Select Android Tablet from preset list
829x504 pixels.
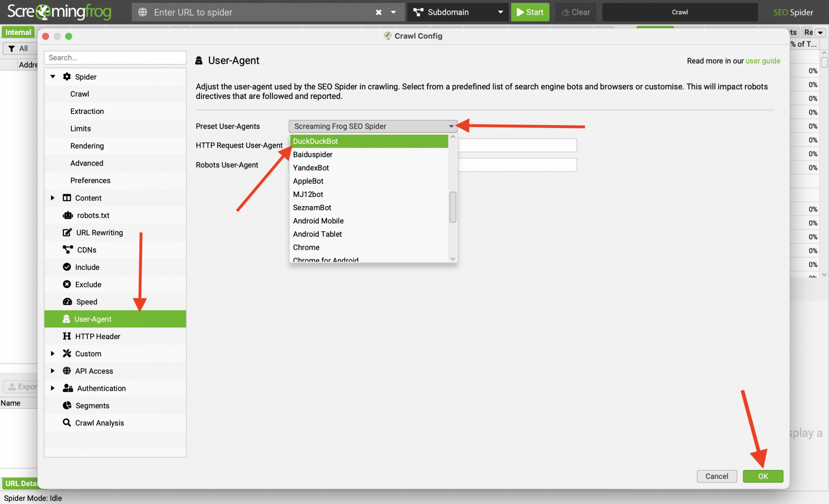[369, 234]
